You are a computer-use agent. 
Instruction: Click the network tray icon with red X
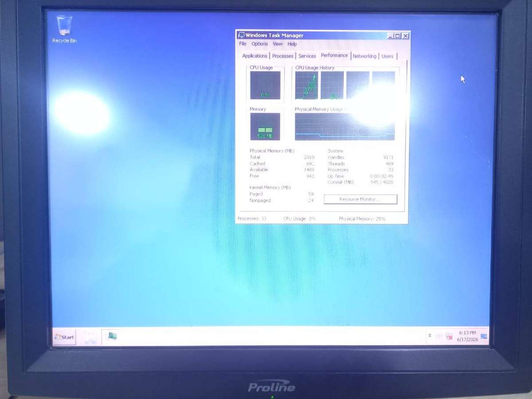tap(449, 336)
